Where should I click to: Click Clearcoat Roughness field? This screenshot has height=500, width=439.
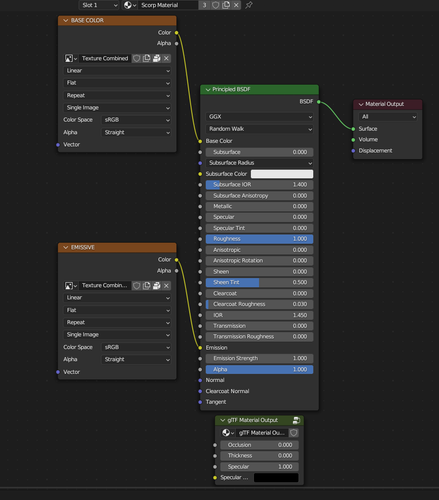click(x=259, y=304)
